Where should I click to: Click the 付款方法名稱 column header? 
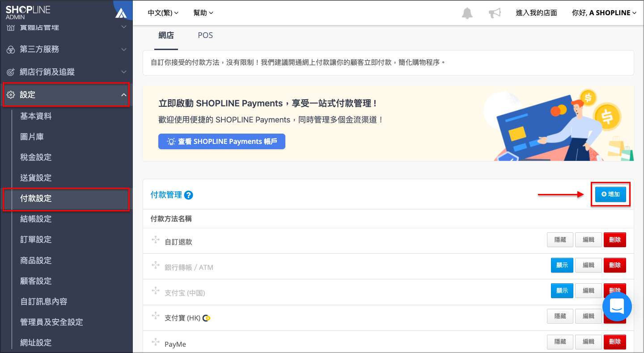[x=171, y=219]
